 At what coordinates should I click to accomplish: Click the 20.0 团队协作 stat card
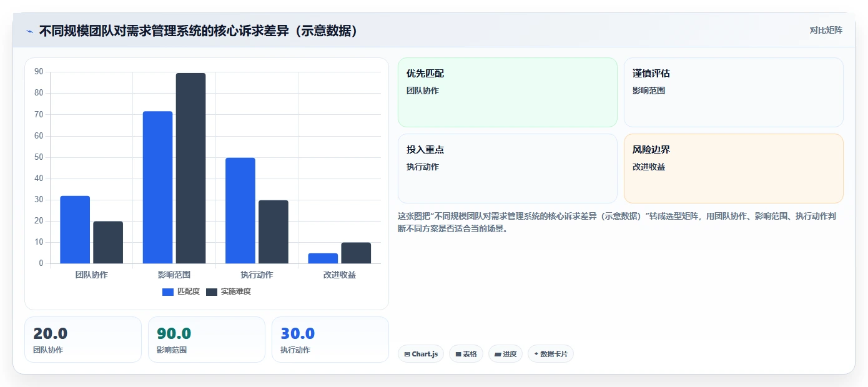(83, 340)
